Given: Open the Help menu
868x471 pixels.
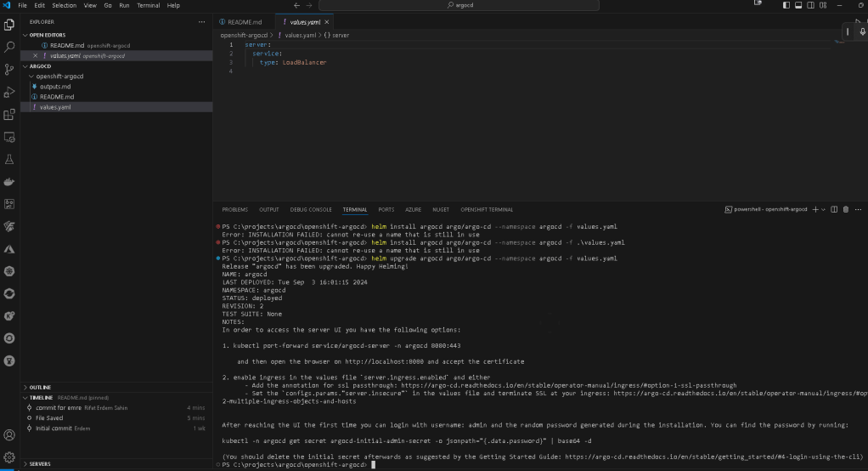Looking at the screenshot, I should coord(173,6).
